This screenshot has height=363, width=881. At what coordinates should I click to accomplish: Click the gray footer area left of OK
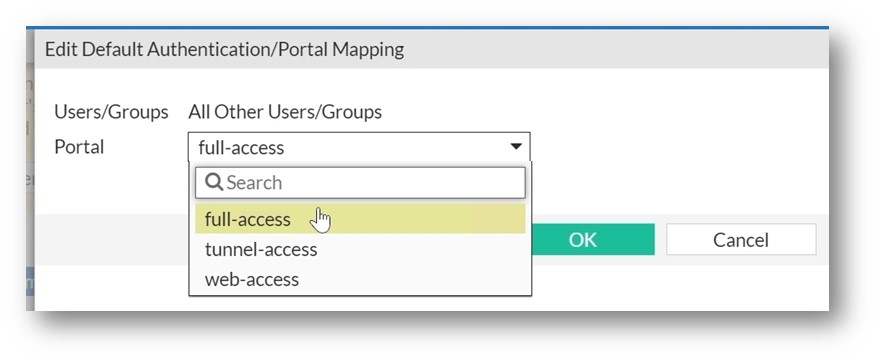112,240
